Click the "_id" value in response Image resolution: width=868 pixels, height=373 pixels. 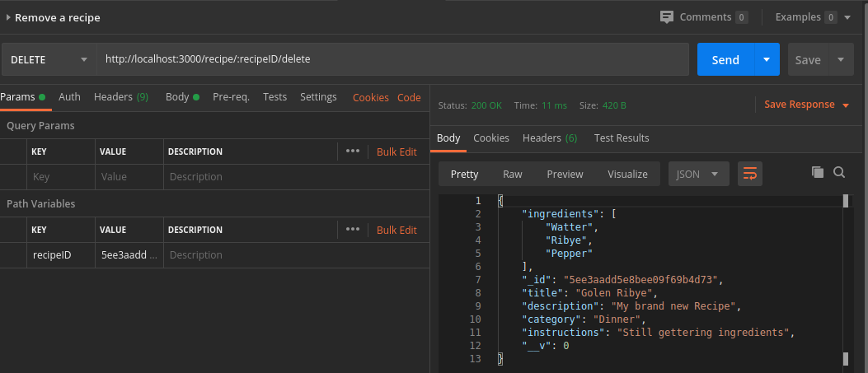point(642,280)
